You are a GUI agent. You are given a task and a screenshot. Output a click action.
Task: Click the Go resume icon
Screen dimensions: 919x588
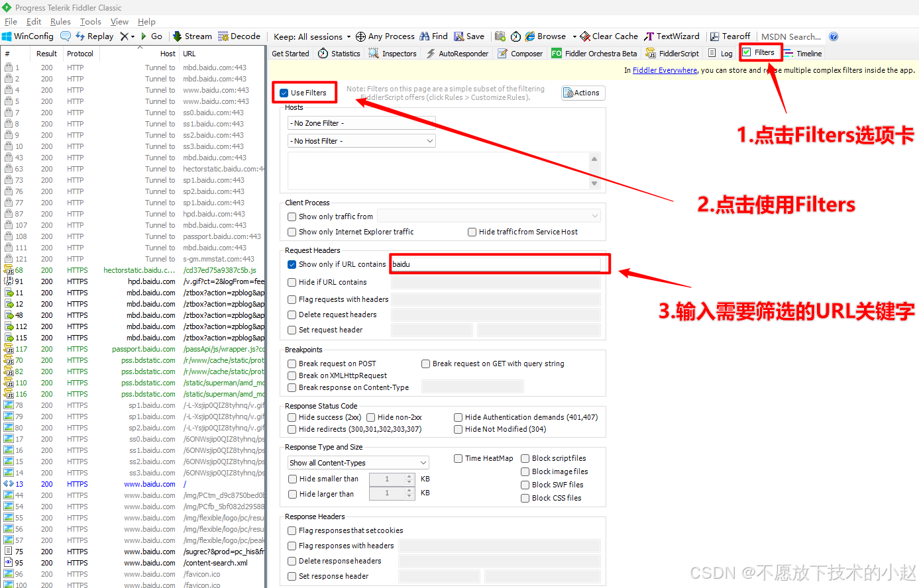tap(144, 36)
